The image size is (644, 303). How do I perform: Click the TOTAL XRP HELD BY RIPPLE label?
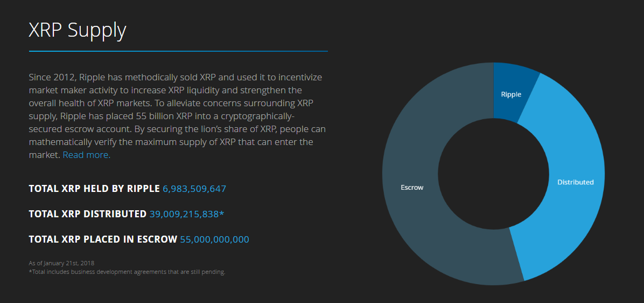(x=94, y=189)
